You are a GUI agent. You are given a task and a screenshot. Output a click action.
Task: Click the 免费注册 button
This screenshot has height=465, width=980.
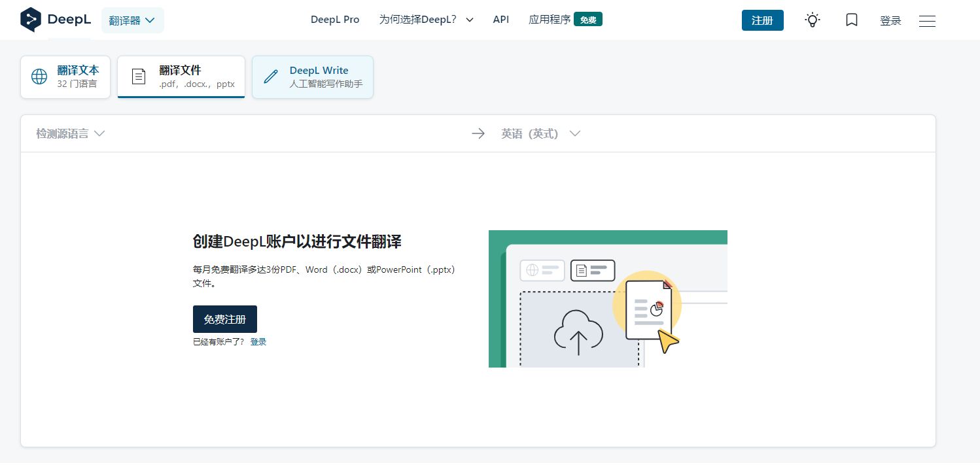click(225, 319)
